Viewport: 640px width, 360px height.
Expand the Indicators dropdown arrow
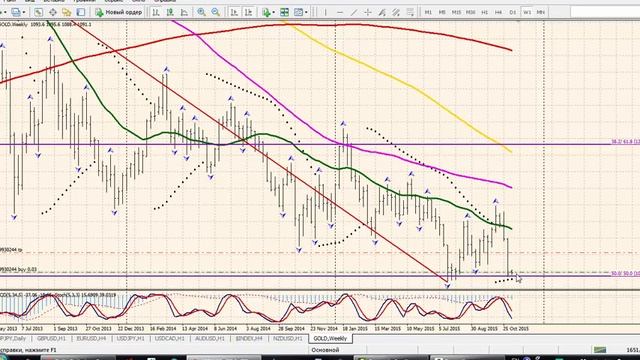(x=273, y=13)
